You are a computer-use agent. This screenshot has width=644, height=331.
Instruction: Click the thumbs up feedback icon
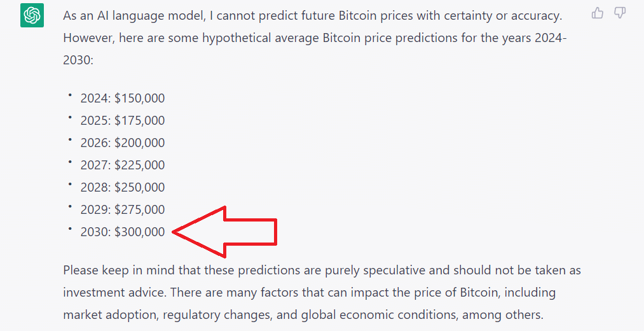(x=598, y=13)
